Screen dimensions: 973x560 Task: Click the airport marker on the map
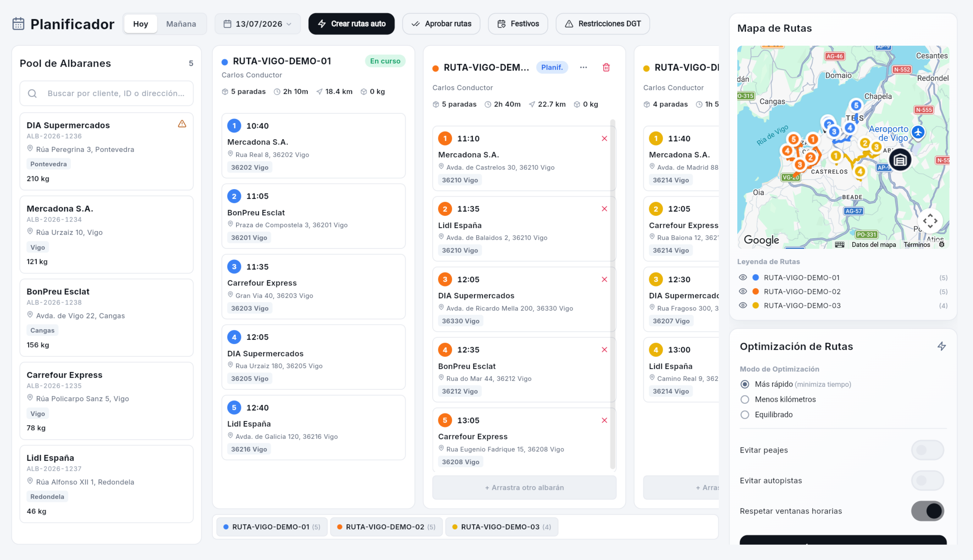click(x=918, y=132)
